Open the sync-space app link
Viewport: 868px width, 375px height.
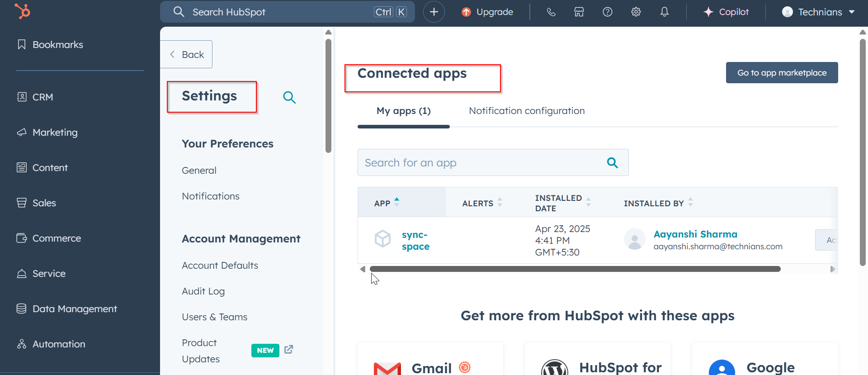[x=415, y=241]
